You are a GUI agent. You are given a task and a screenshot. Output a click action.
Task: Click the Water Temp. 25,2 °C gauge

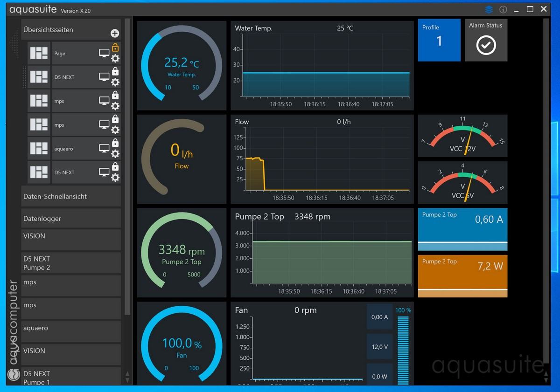tap(182, 66)
